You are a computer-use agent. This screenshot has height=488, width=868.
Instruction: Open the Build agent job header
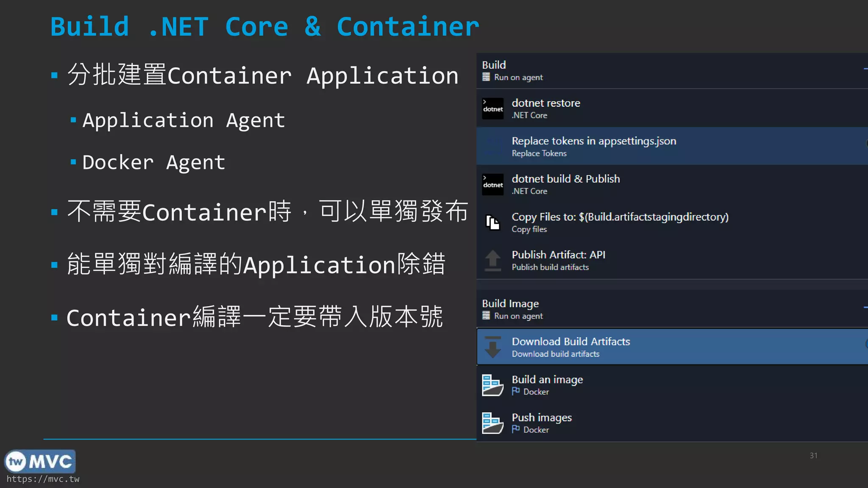(672, 71)
